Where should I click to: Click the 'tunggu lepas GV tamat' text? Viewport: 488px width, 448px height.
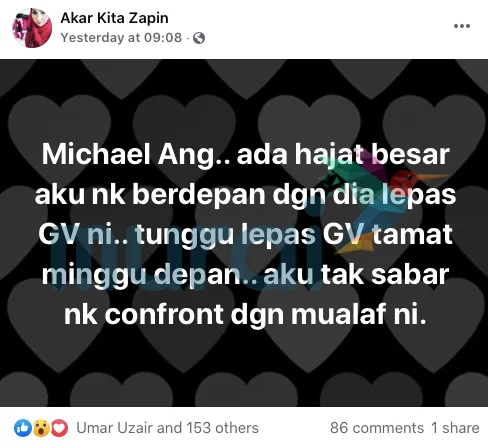pyautogui.click(x=294, y=235)
